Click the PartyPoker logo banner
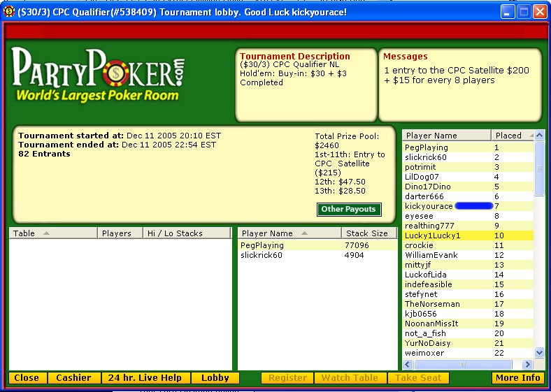 [x=99, y=75]
